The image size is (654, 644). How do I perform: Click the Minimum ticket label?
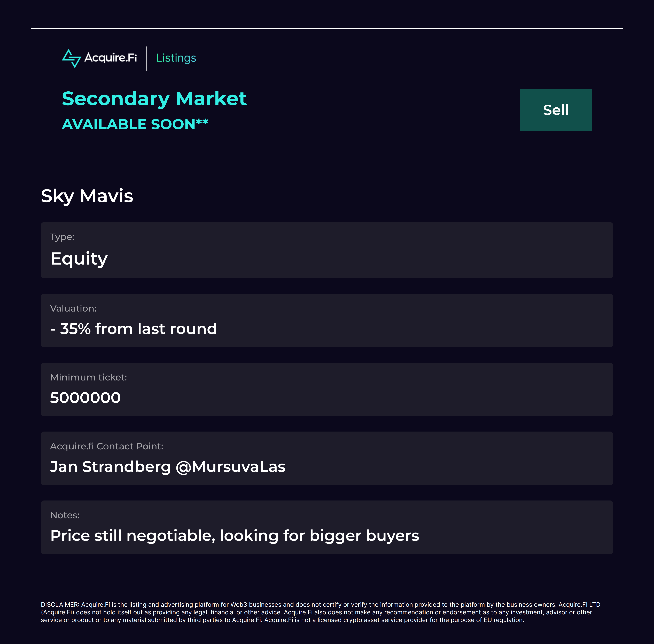point(88,377)
